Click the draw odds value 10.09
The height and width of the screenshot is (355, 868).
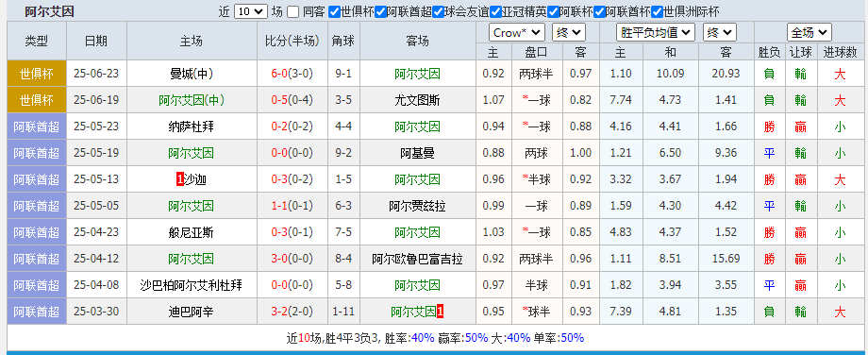pos(671,74)
